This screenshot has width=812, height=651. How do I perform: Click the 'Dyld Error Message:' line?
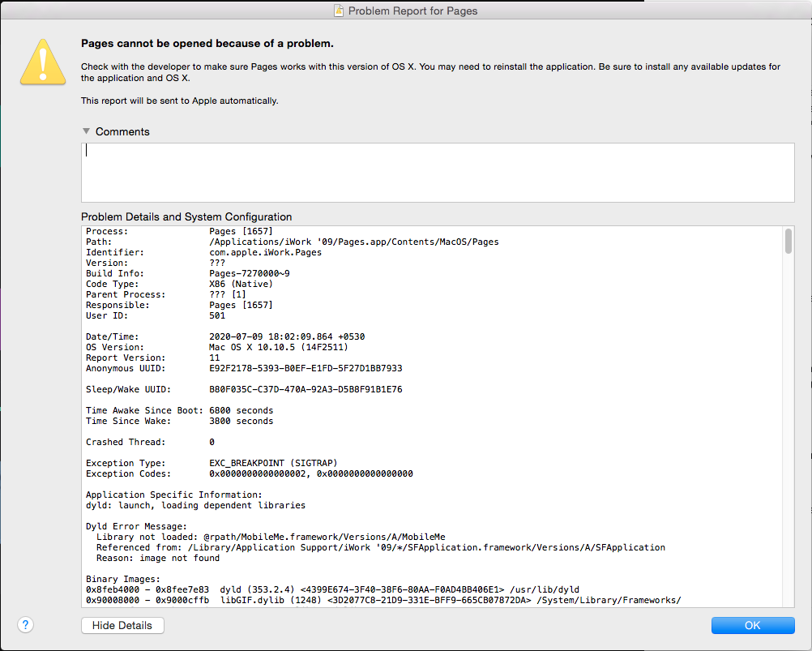tap(136, 526)
